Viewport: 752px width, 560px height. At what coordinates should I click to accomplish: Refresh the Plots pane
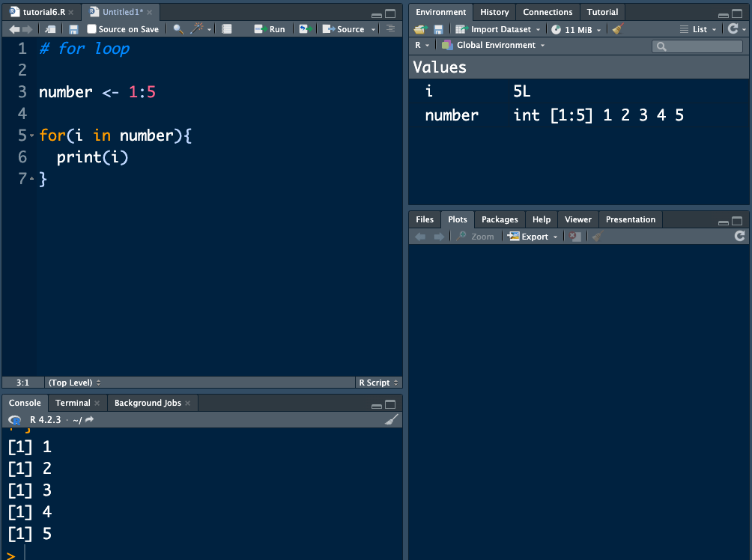pyautogui.click(x=740, y=236)
